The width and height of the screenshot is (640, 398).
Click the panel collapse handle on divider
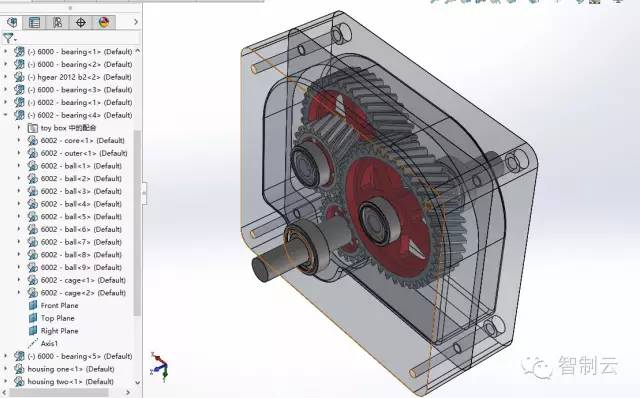144,193
